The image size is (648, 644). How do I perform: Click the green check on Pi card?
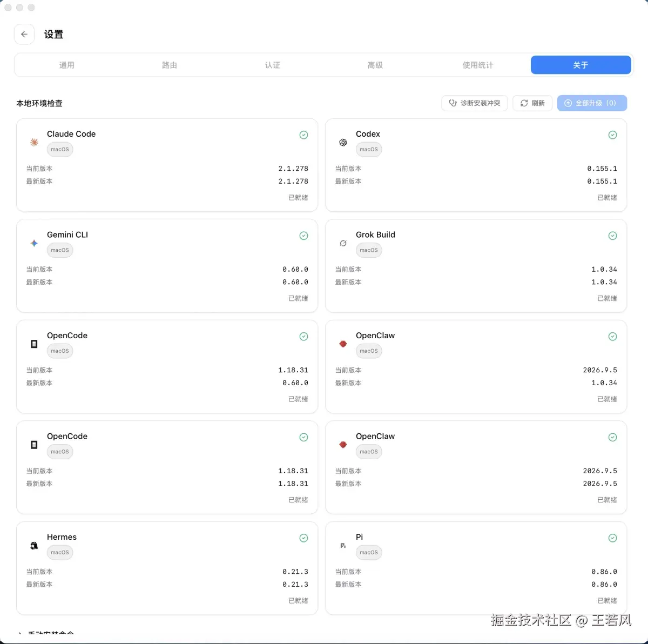click(x=613, y=538)
